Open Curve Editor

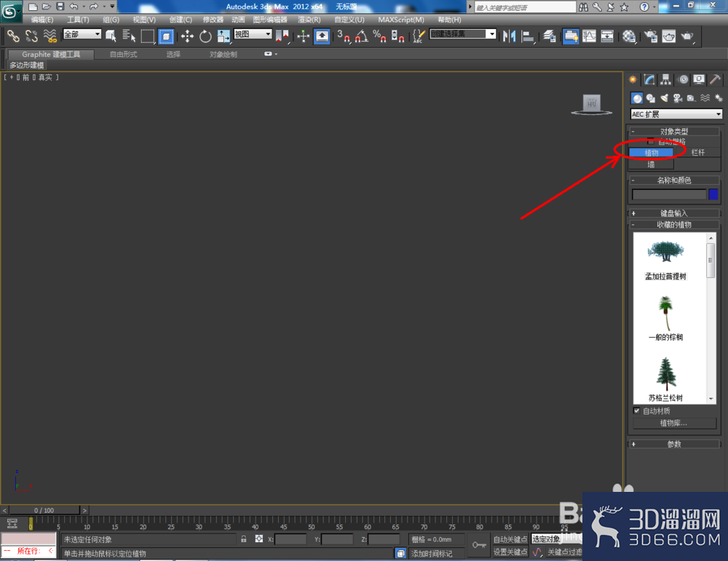coord(589,36)
